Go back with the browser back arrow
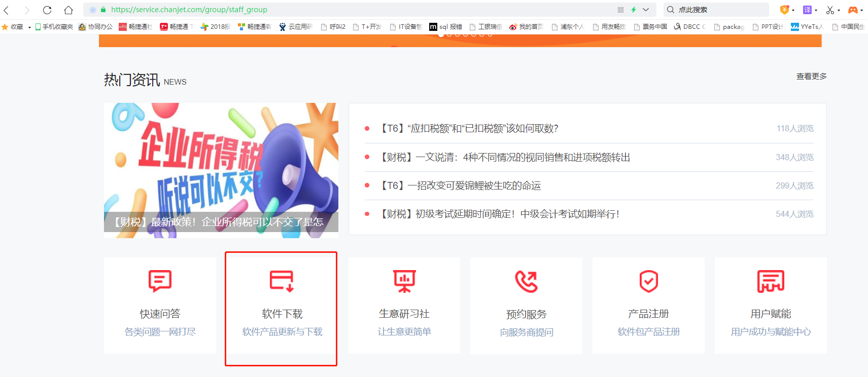The height and width of the screenshot is (377, 868). [7, 10]
